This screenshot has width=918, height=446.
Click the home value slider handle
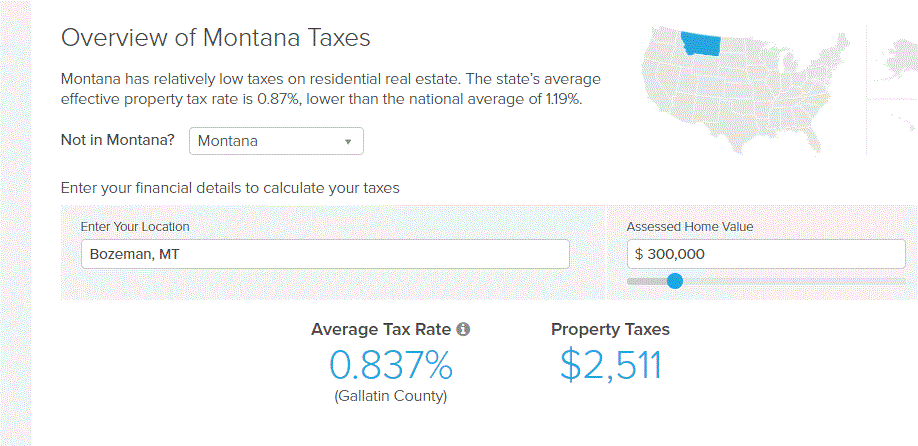click(675, 281)
